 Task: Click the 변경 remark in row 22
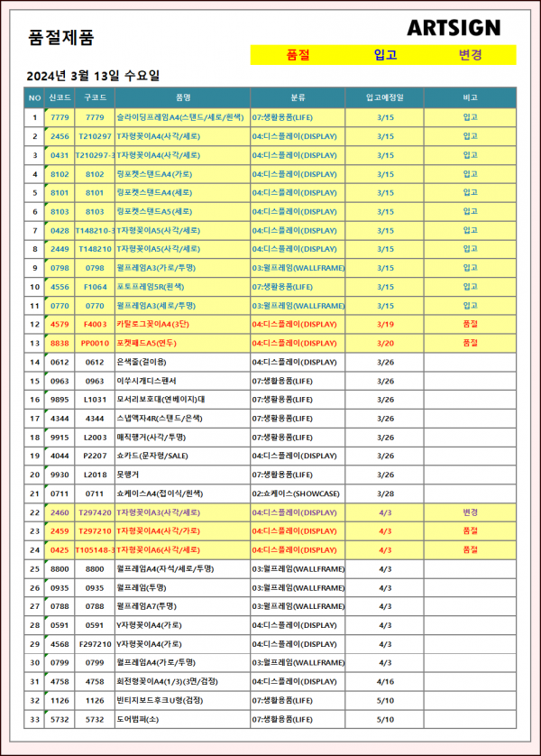point(470,512)
